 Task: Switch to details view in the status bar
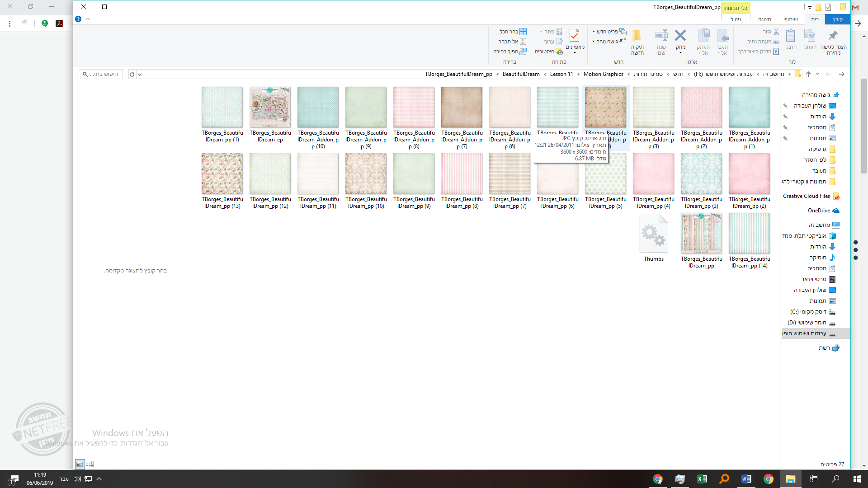90,464
